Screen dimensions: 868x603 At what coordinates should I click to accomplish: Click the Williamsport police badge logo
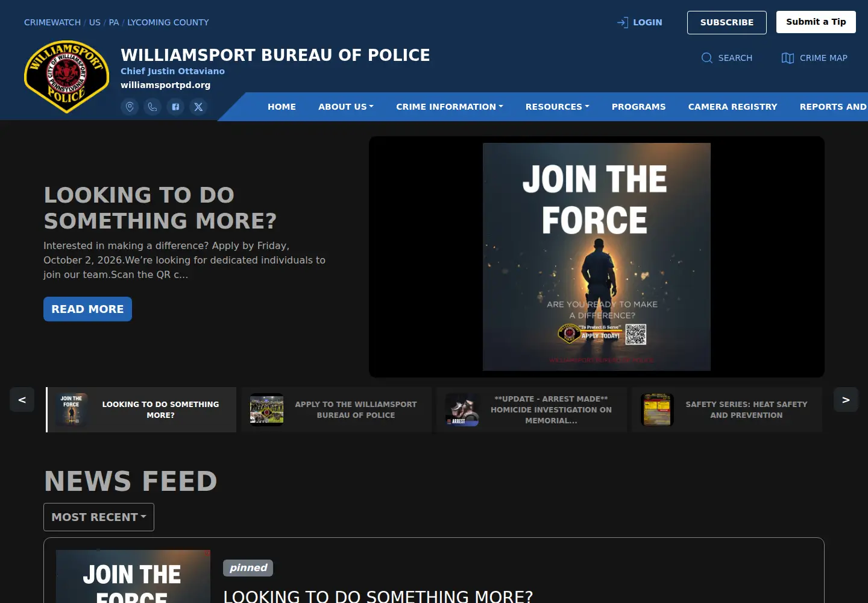pyautogui.click(x=66, y=77)
